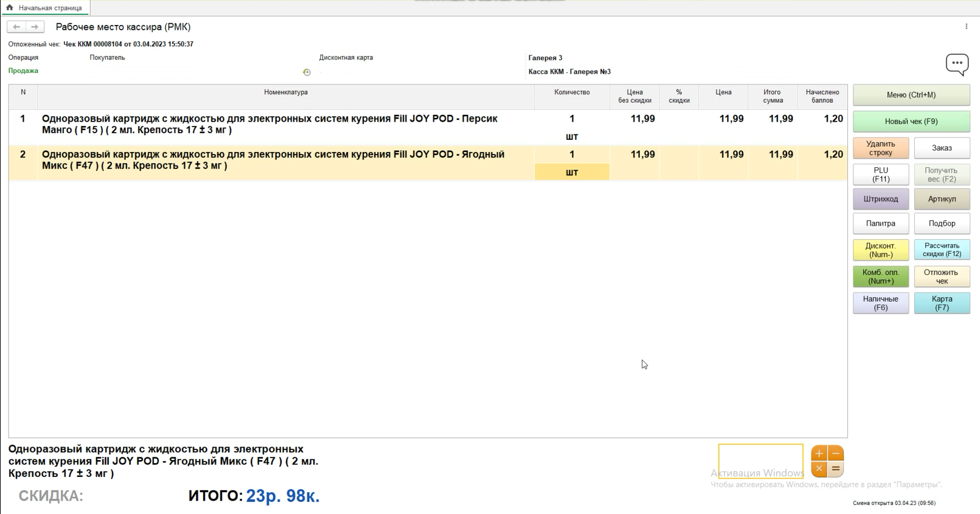The width and height of the screenshot is (980, 514).
Task: Click Рассчитать скидки (F12)
Action: click(942, 250)
